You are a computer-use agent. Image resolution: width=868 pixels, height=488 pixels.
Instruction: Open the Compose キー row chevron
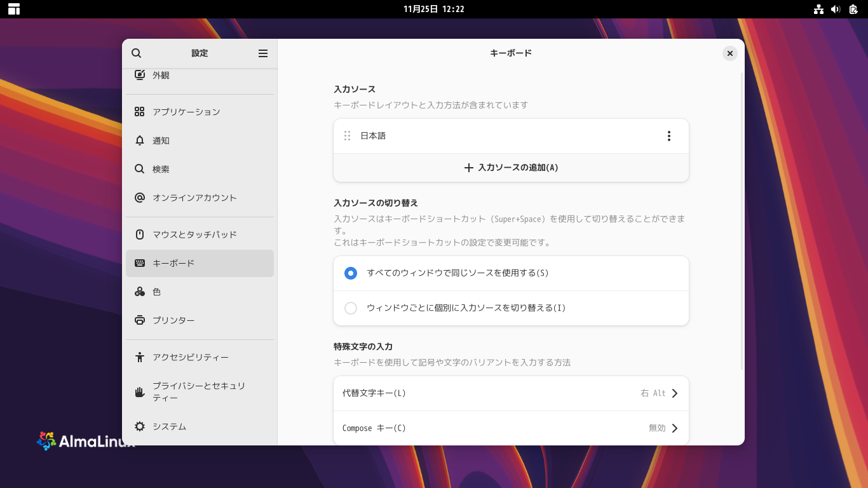[675, 428]
